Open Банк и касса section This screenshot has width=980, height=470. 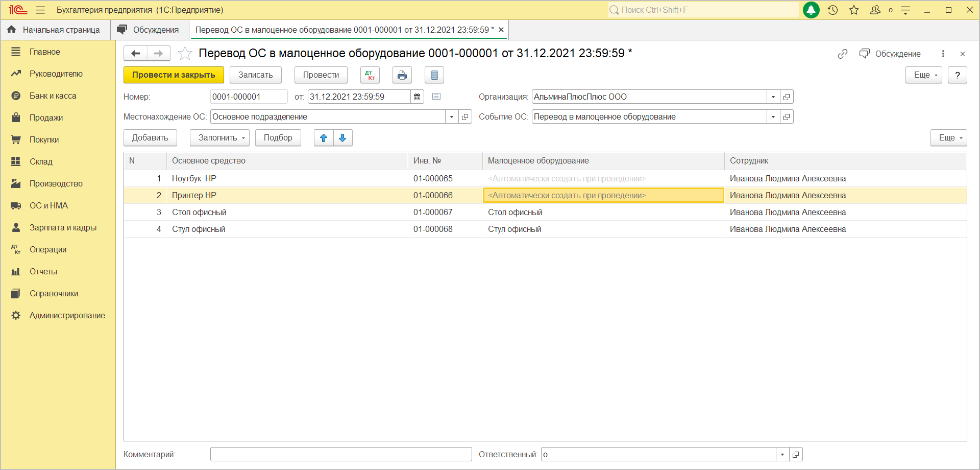[x=53, y=96]
